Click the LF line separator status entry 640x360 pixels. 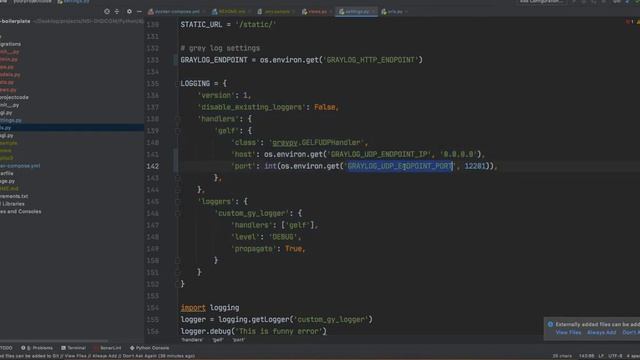tap(601, 356)
